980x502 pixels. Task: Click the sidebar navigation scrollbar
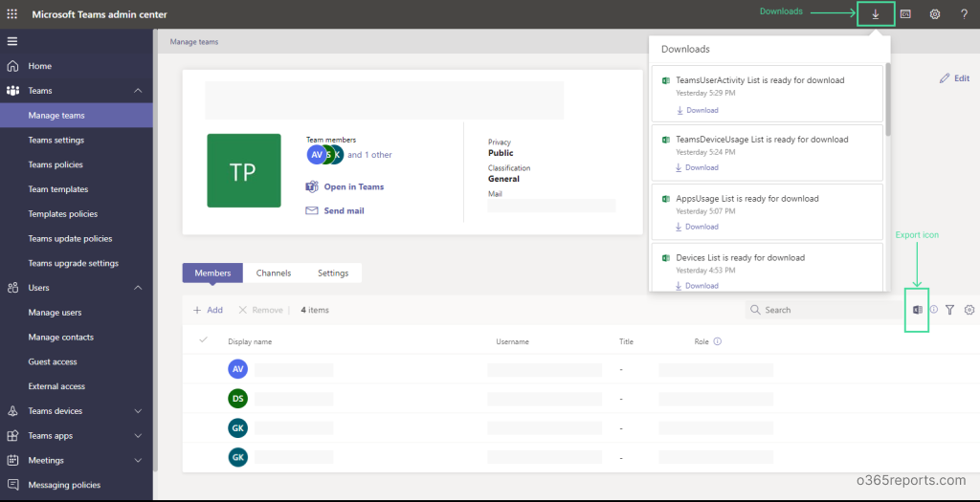tap(155, 250)
